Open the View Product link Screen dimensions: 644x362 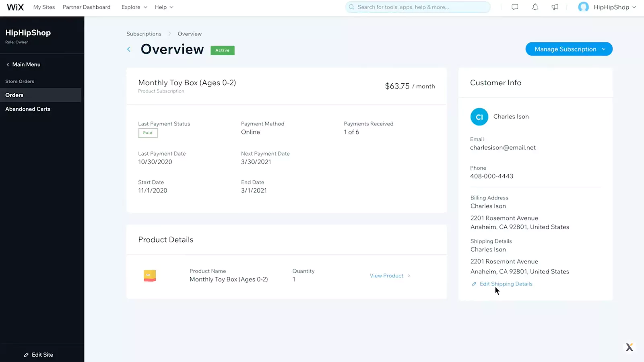coord(390,276)
